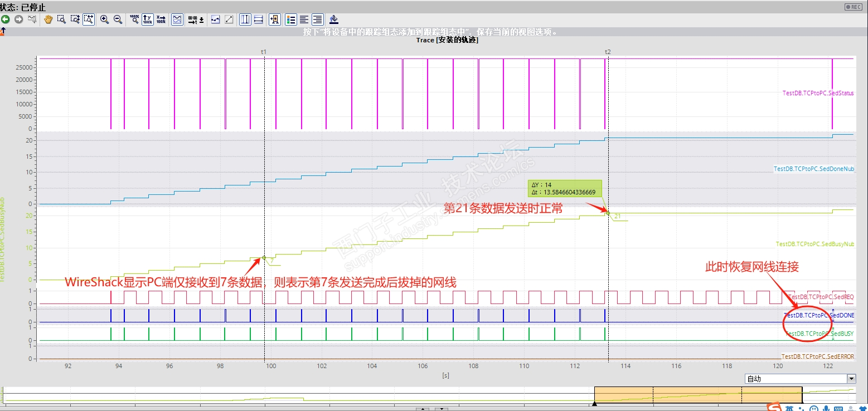Toggle automatic Y-axis 100% scaling
868x411 pixels.
tap(148, 19)
